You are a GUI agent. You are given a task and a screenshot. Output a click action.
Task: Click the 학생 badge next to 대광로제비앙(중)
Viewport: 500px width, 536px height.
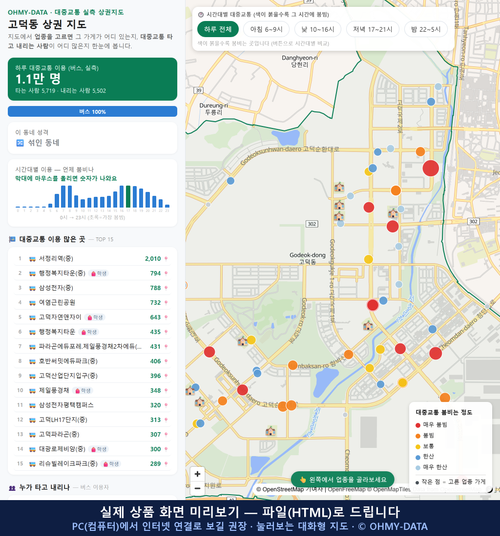click(99, 449)
